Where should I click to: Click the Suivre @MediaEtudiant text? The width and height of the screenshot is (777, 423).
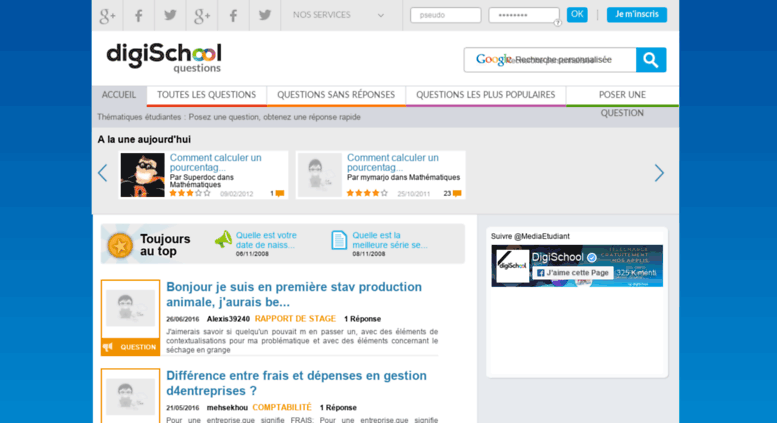530,236
